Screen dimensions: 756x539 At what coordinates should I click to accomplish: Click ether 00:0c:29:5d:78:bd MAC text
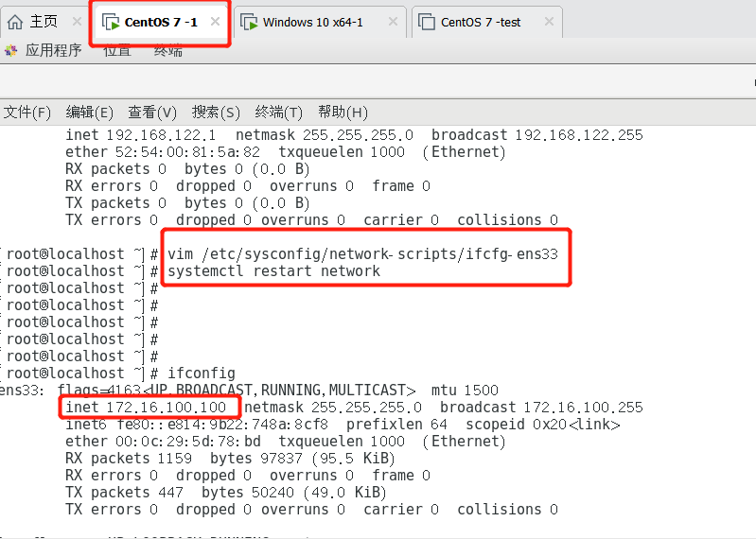point(163,442)
